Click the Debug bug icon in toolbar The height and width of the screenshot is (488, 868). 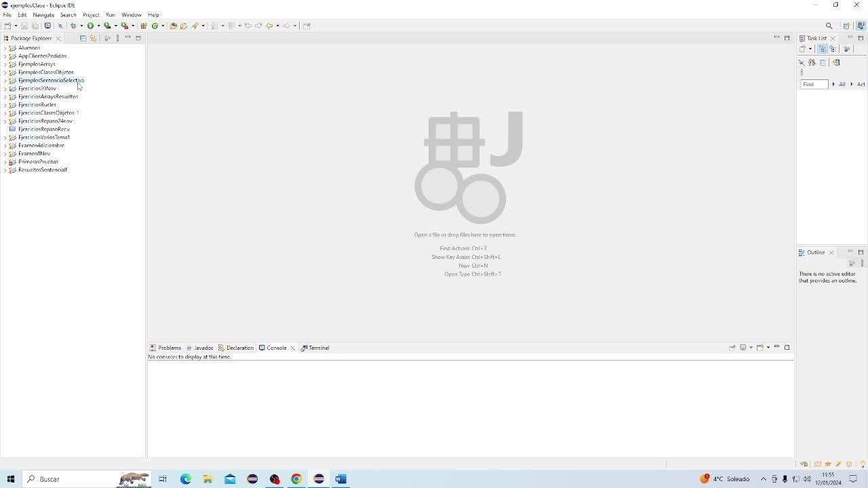[x=73, y=26]
